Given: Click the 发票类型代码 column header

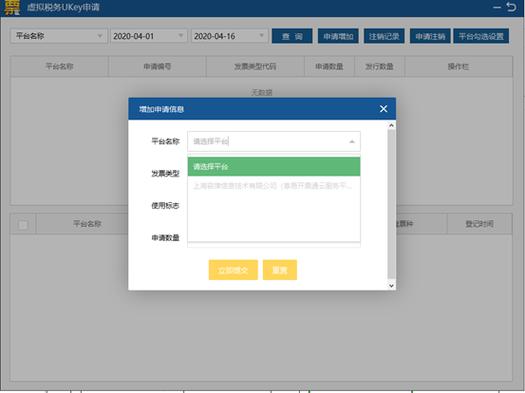Looking at the screenshot, I should [255, 67].
